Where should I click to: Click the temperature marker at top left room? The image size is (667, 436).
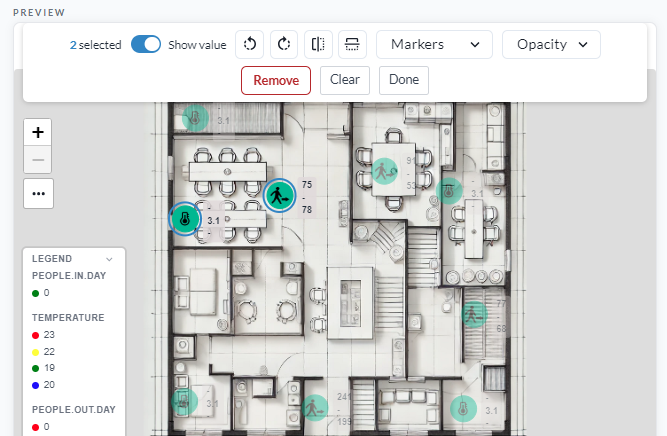coord(195,118)
